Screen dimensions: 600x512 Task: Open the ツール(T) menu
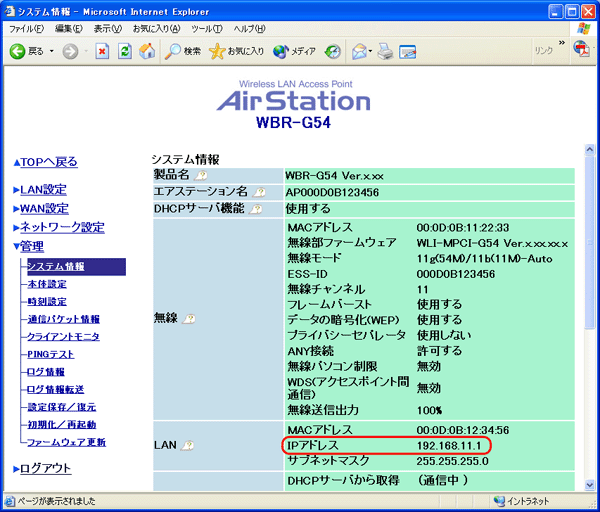tap(207, 29)
